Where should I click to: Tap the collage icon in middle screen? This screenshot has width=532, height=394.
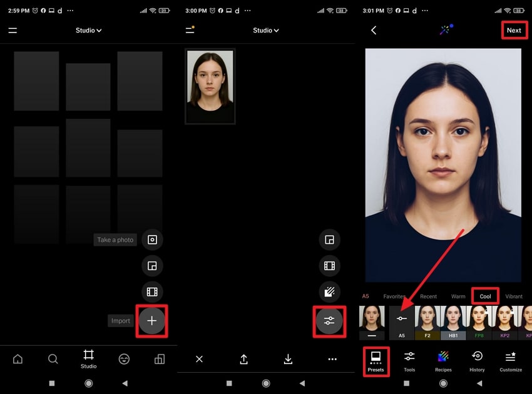(x=329, y=240)
